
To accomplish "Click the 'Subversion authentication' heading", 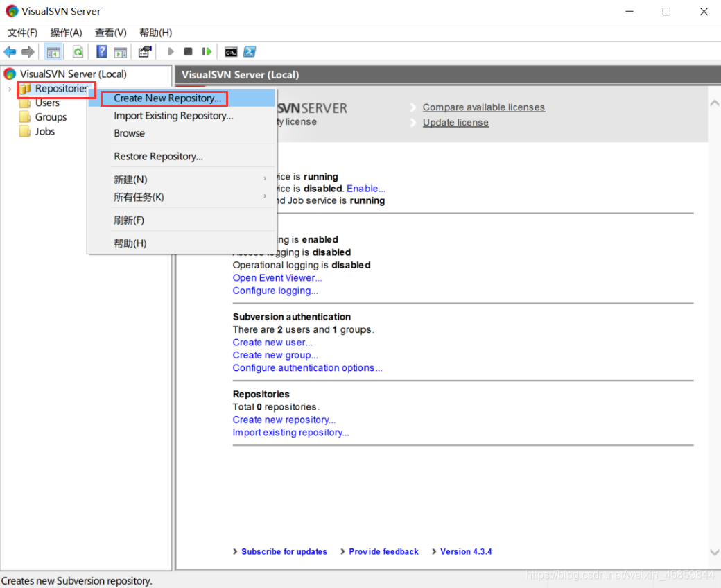I will point(292,317).
